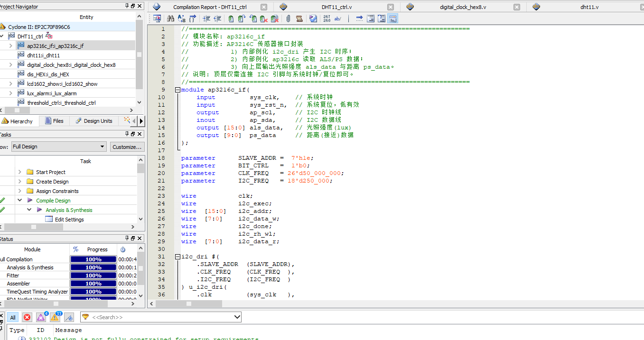Open the message search dropdown arrow
This screenshot has height=340, width=644.
[x=237, y=317]
